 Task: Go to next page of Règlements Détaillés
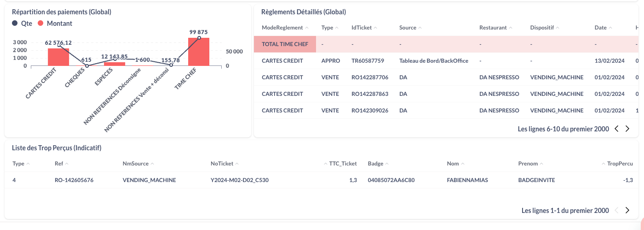pos(627,129)
